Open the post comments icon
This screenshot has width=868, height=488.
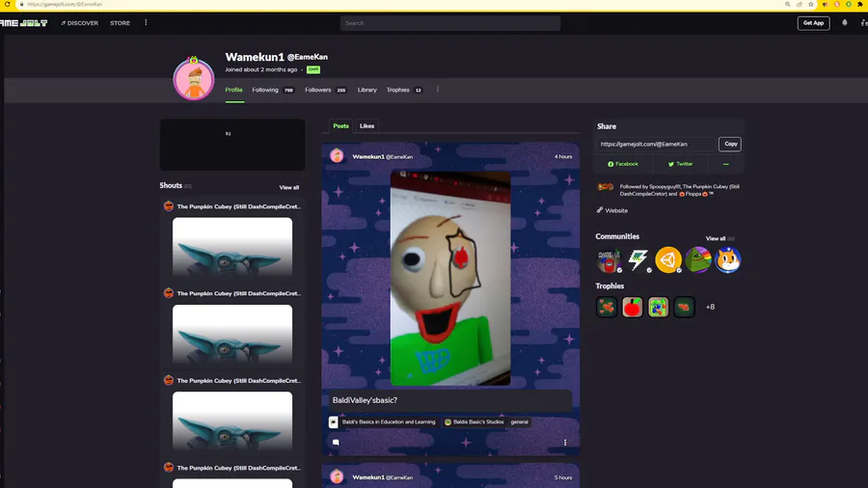pos(336,442)
